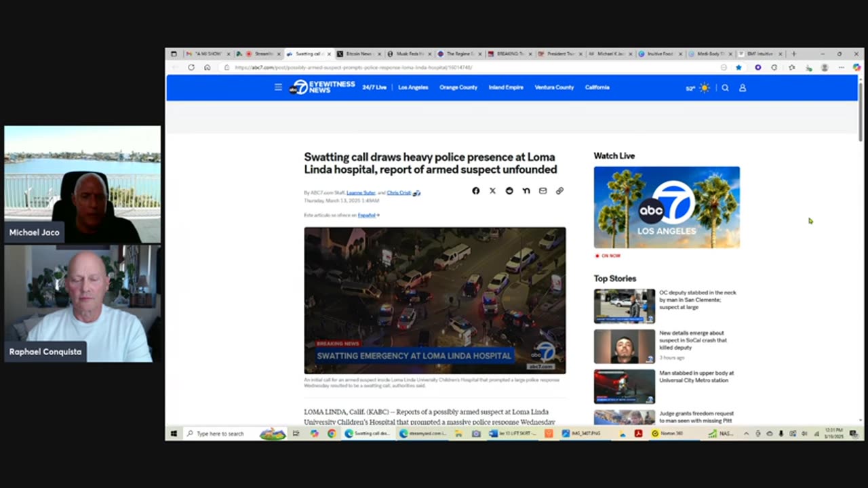The width and height of the screenshot is (868, 488).
Task: Share the article on X
Action: (x=492, y=191)
